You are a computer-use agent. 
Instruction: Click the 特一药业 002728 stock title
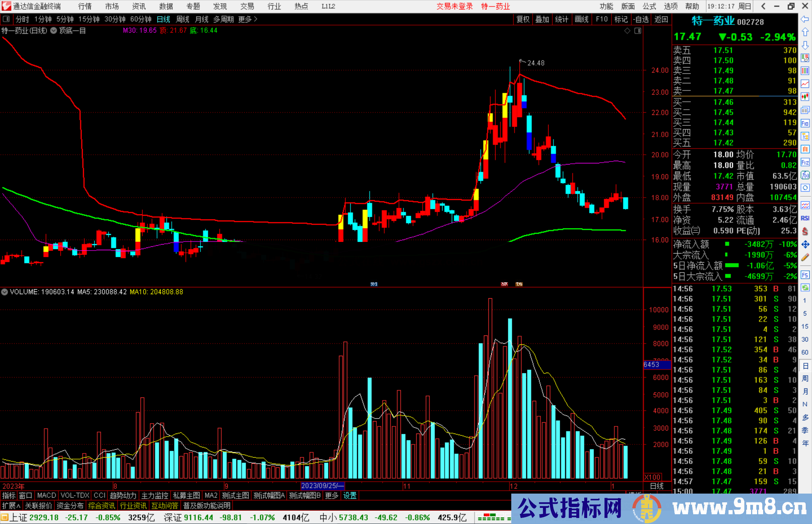(728, 21)
